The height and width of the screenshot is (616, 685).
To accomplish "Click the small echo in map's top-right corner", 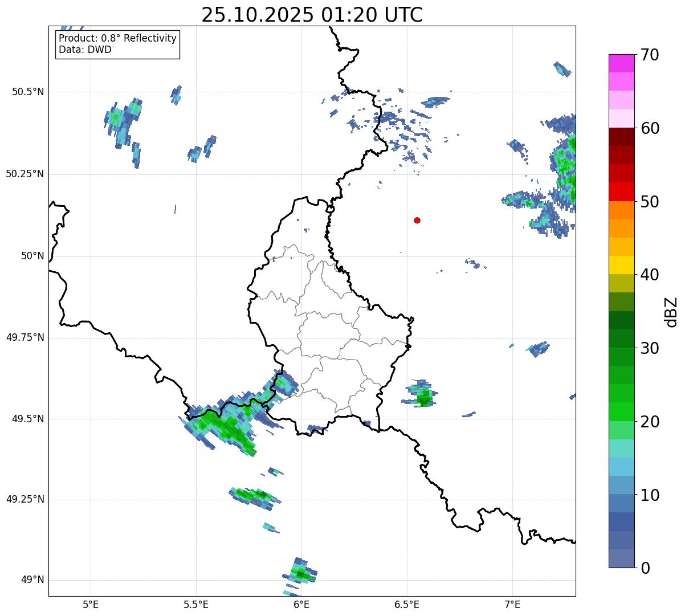I will click(x=562, y=69).
